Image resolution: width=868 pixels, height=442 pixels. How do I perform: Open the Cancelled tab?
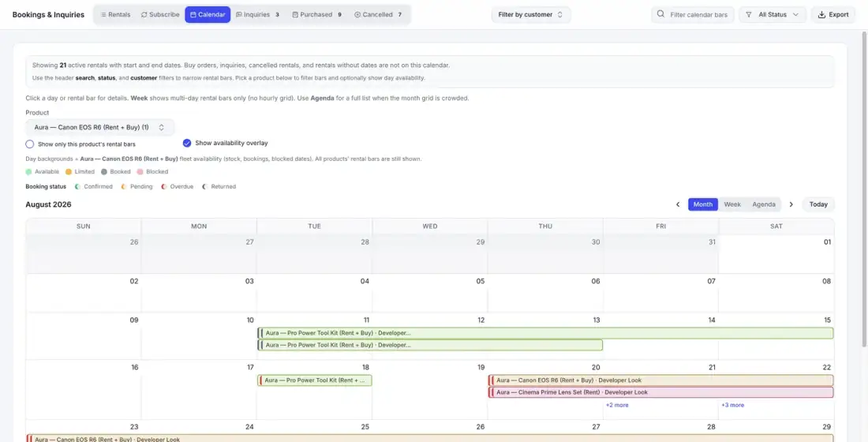(x=378, y=15)
